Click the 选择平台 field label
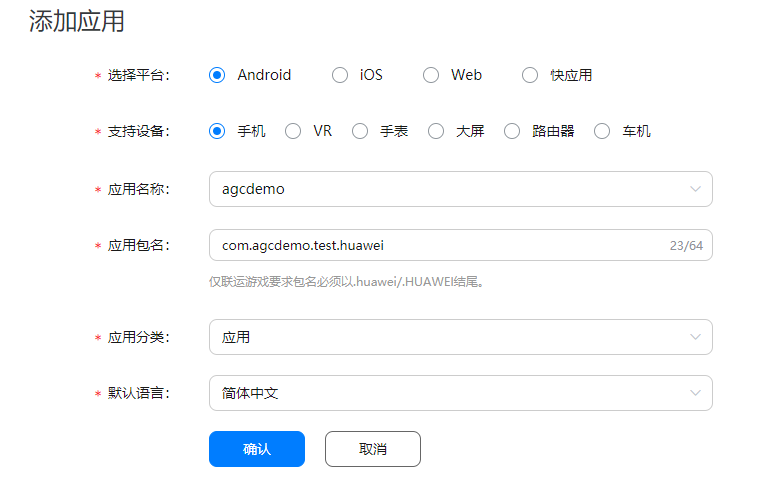The width and height of the screenshot is (757, 490). click(138, 75)
